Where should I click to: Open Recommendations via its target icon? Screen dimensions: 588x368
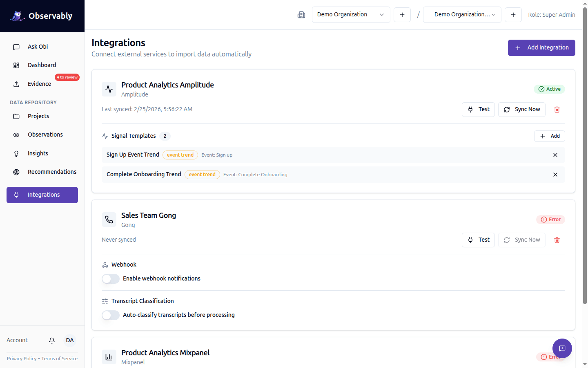click(16, 172)
